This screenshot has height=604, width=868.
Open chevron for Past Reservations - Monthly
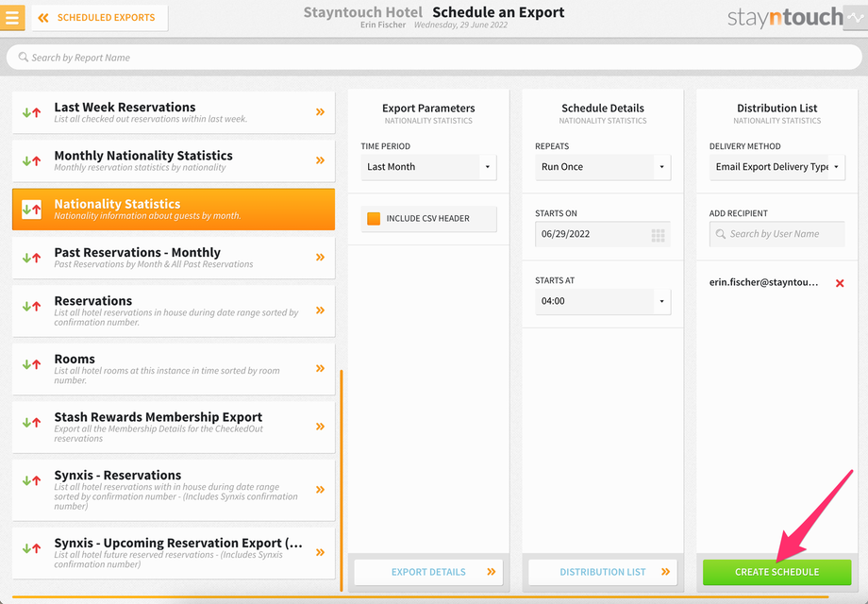(x=320, y=257)
